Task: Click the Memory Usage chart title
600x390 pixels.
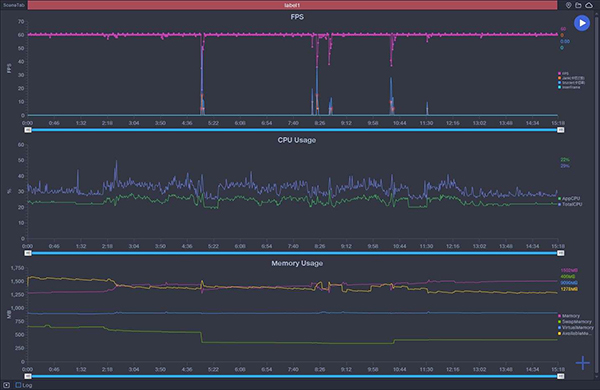Action: pos(297,263)
